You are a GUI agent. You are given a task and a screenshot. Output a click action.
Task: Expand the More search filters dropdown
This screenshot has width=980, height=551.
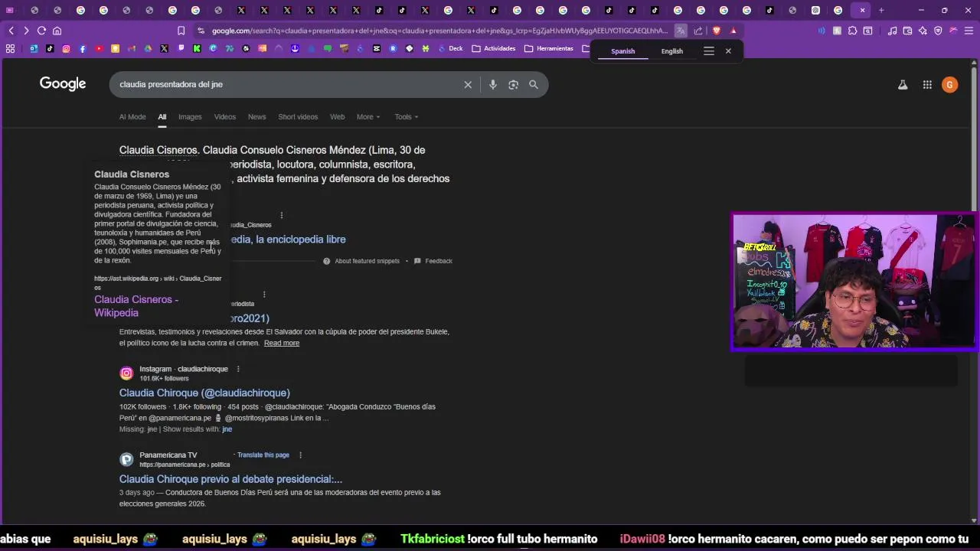point(368,117)
